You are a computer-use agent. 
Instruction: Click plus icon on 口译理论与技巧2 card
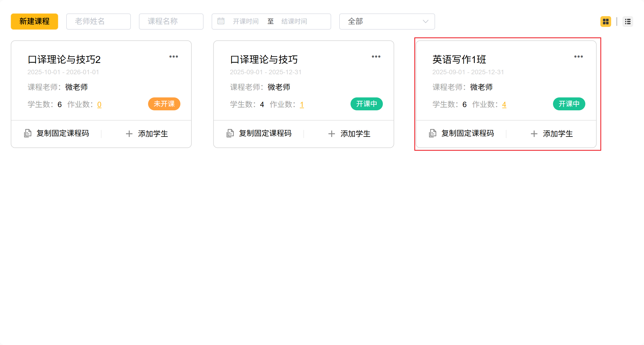[129, 134]
